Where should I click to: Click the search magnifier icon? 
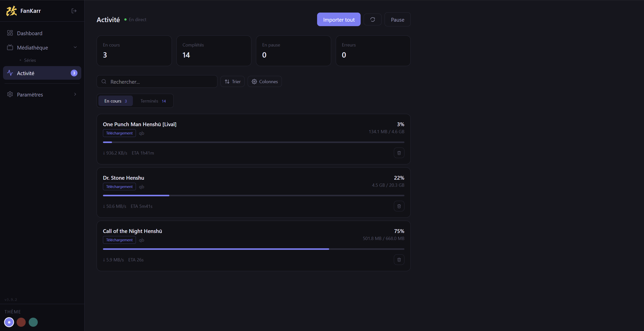pos(104,81)
